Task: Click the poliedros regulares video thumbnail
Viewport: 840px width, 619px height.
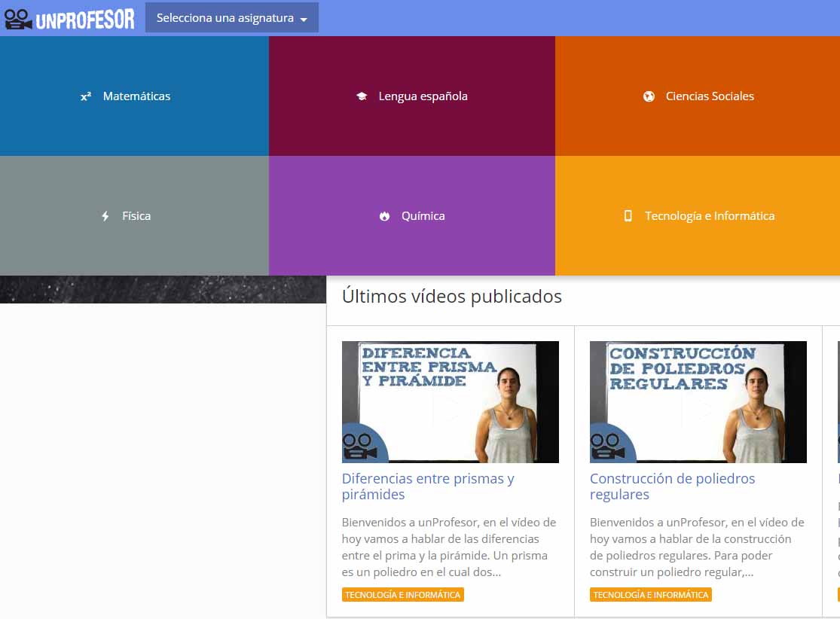Action: (x=698, y=401)
